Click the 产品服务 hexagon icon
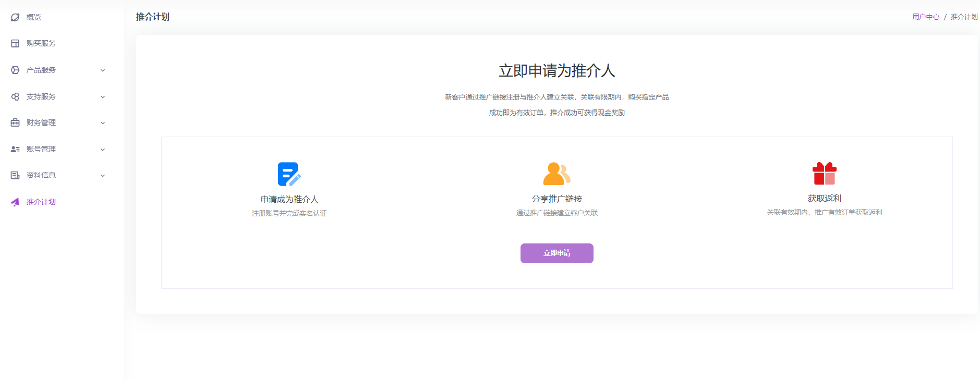This screenshot has height=380, width=980. pos(15,70)
